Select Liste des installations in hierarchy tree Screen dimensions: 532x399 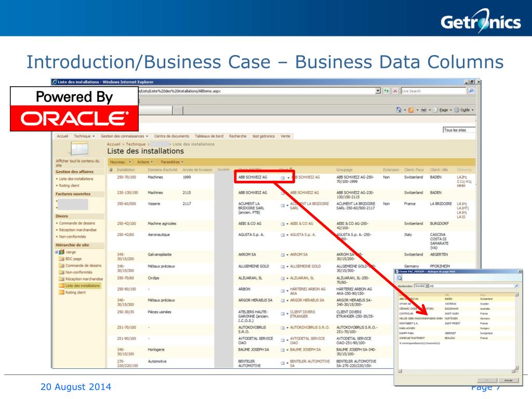(x=83, y=286)
